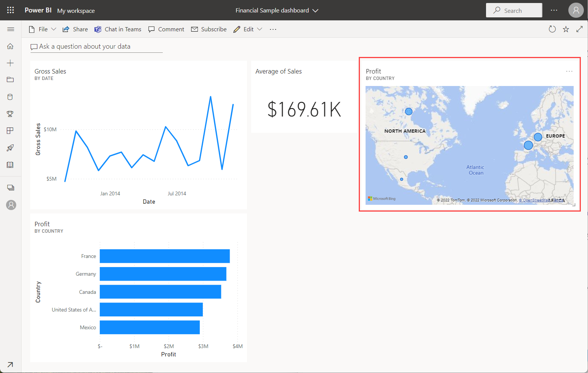
Task: Open the Goals trophy icon
Action: pyautogui.click(x=10, y=114)
